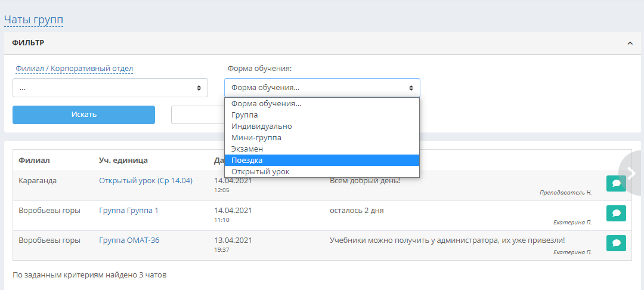Click the Форма обучения select box
This screenshot has height=290, width=644.
pos(322,88)
